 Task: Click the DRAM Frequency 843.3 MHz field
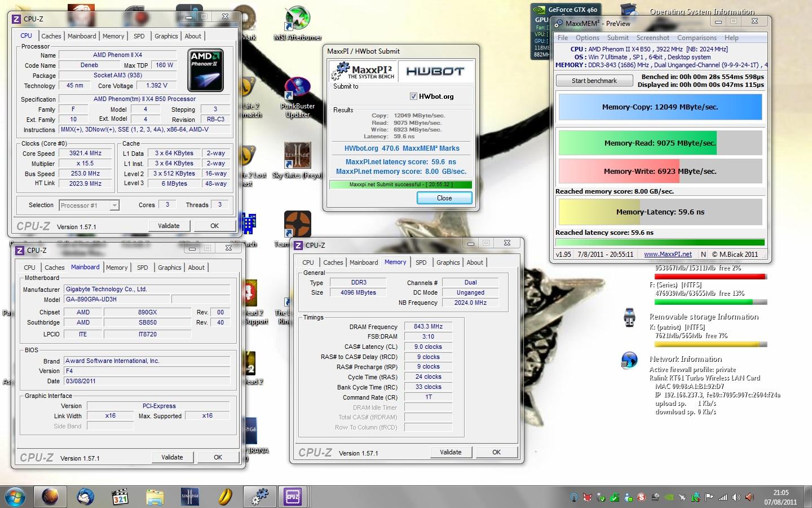click(429, 326)
